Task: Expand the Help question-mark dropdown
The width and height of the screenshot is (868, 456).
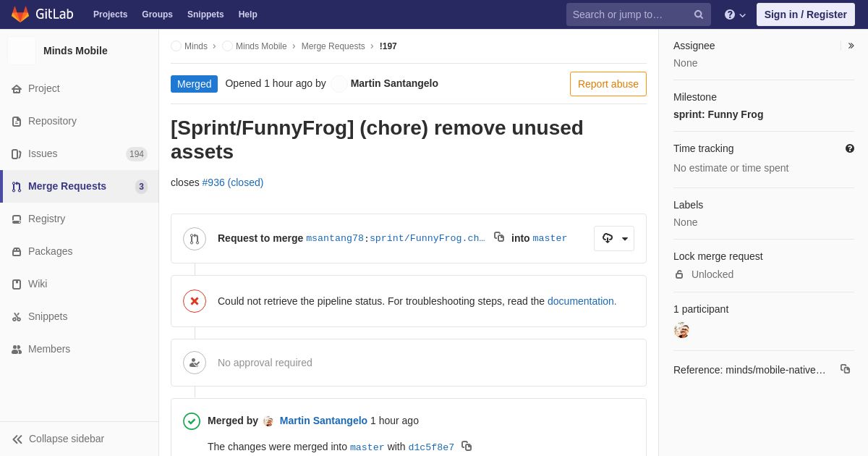Action: coord(735,14)
